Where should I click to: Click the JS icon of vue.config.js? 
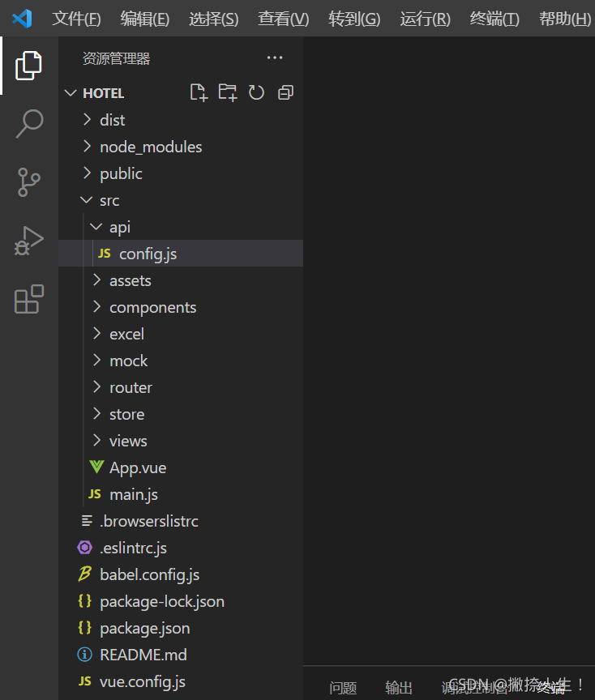[85, 681]
